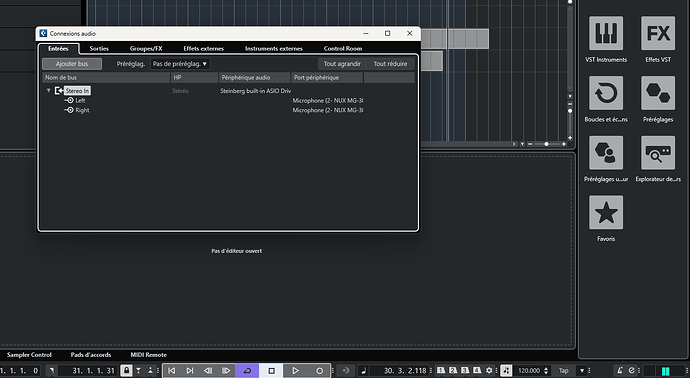Open the dropdown next to Tap
The image size is (690, 378).
click(582, 371)
